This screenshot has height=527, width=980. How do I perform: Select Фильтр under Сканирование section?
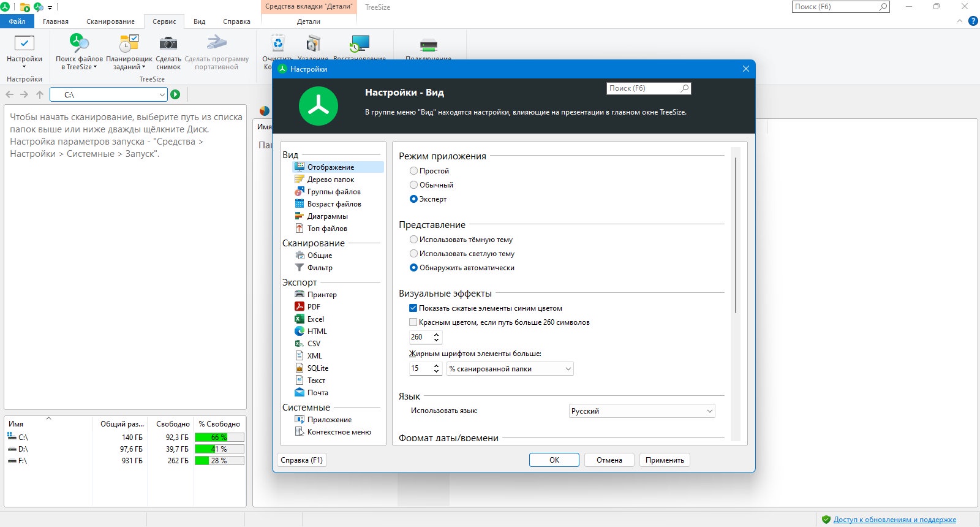(320, 268)
